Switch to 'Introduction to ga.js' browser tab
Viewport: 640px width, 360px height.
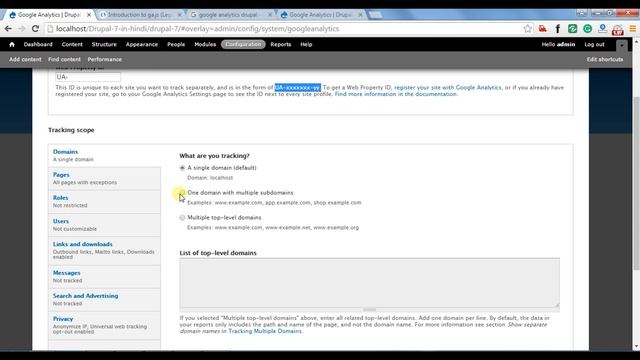click(139, 15)
